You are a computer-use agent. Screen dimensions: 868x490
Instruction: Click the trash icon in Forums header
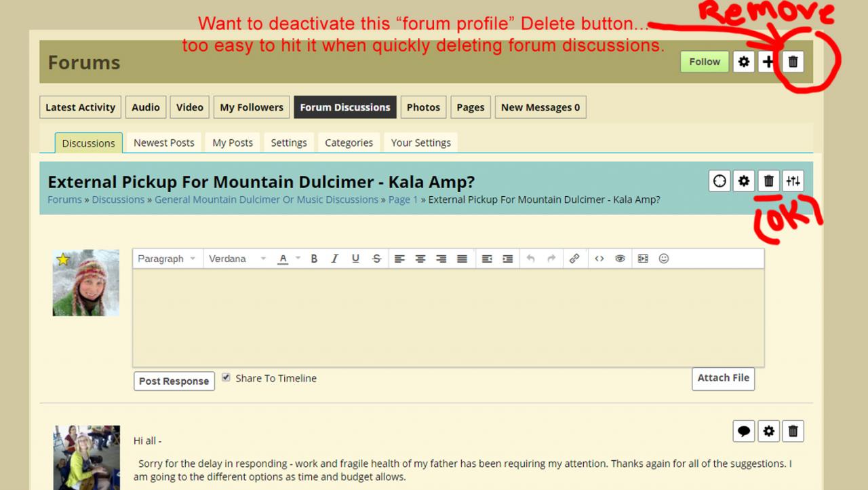tap(792, 62)
